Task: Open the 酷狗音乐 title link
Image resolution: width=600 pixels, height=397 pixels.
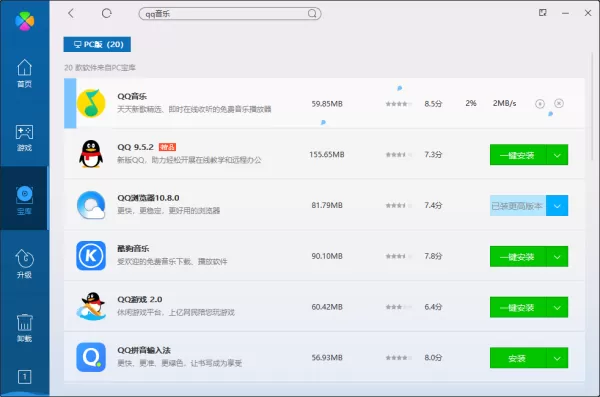Action: coord(133,248)
